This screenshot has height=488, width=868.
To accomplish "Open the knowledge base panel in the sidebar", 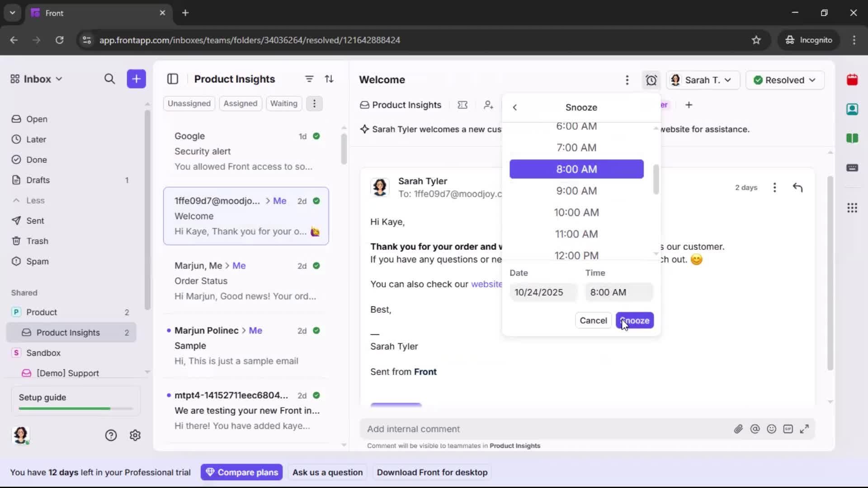I will tap(853, 138).
